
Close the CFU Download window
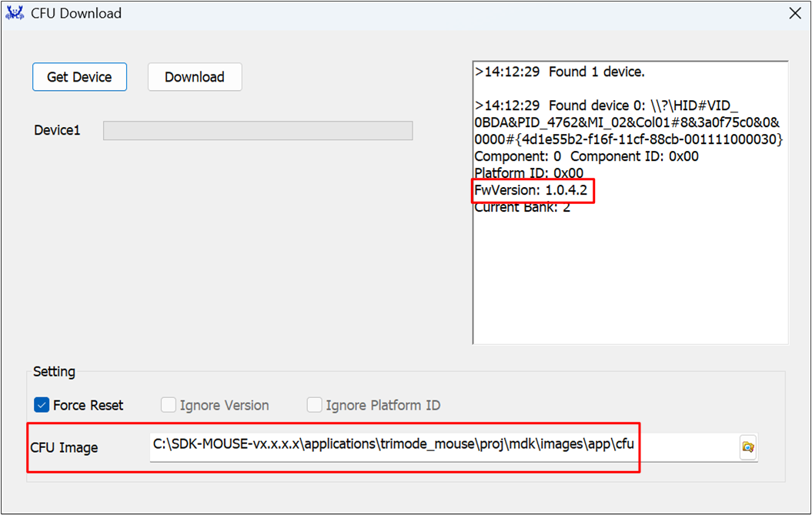[795, 13]
